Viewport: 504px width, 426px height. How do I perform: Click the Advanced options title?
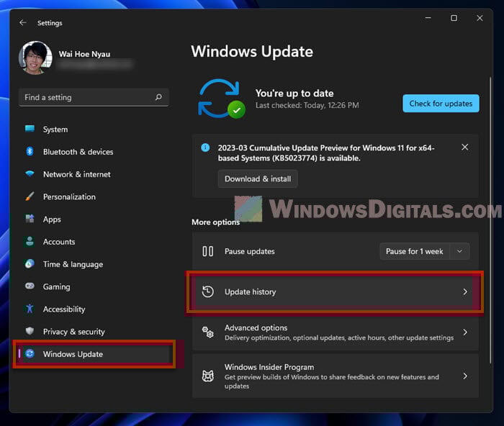tap(256, 327)
